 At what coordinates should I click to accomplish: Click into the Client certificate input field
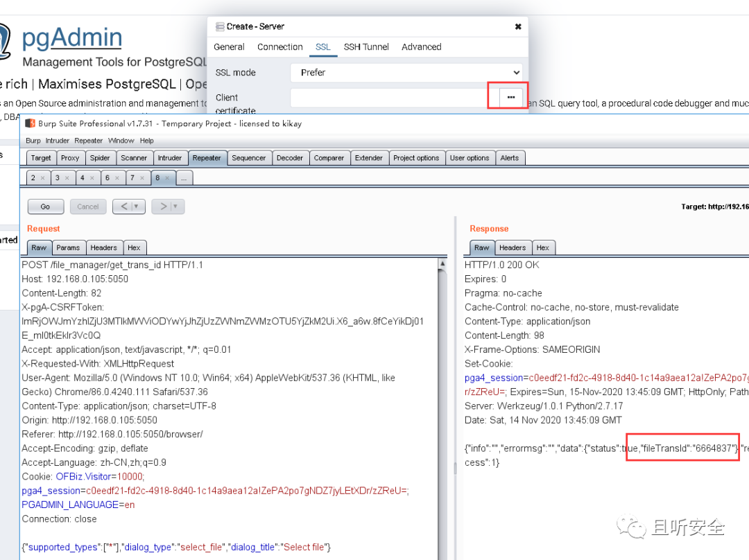pyautogui.click(x=395, y=98)
